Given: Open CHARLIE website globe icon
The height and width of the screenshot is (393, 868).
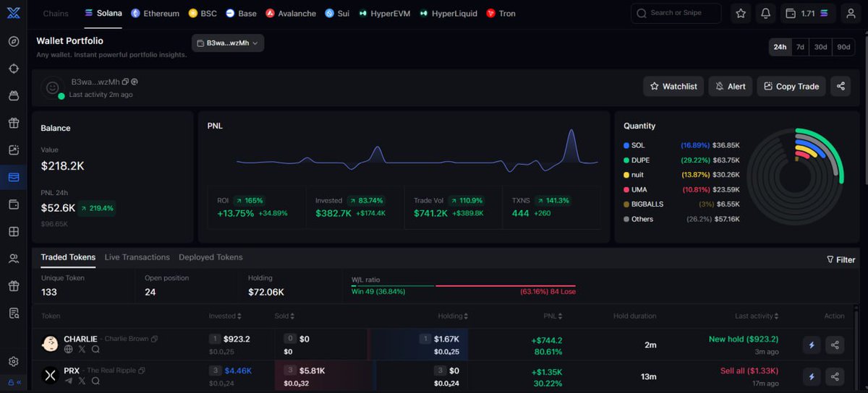Looking at the screenshot, I should click(x=69, y=350).
